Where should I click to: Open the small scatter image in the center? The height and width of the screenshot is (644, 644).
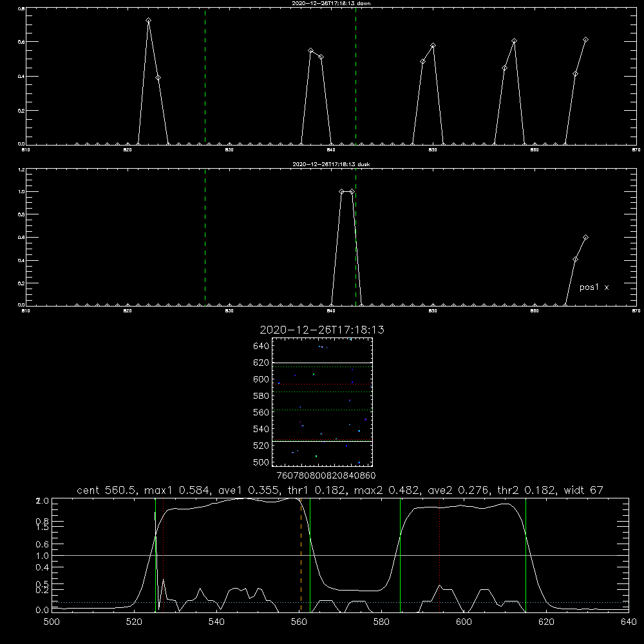(322, 402)
